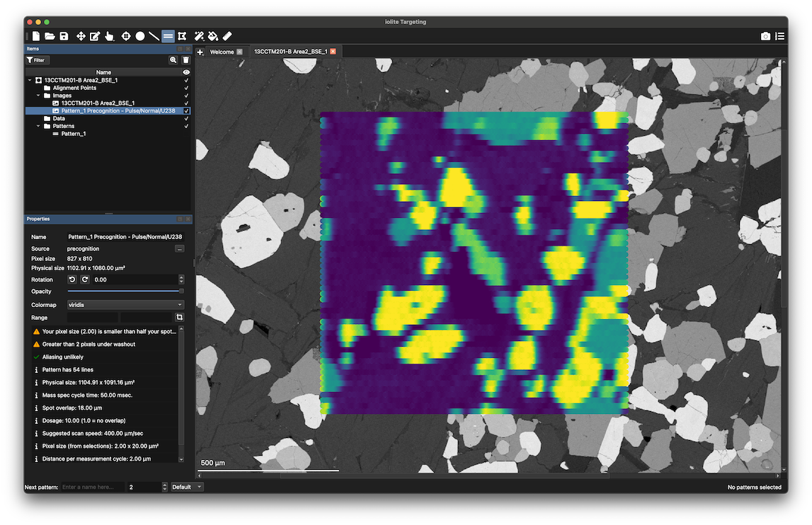Open the Edit tool in the toolbar

[95, 35]
